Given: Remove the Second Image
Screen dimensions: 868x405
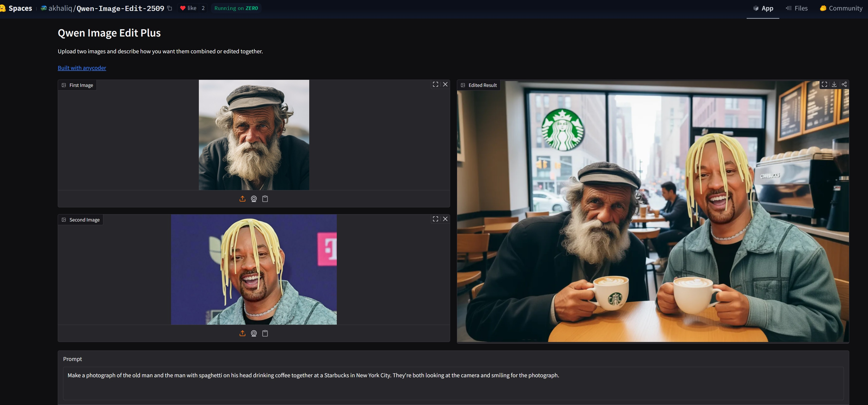Looking at the screenshot, I should 445,219.
